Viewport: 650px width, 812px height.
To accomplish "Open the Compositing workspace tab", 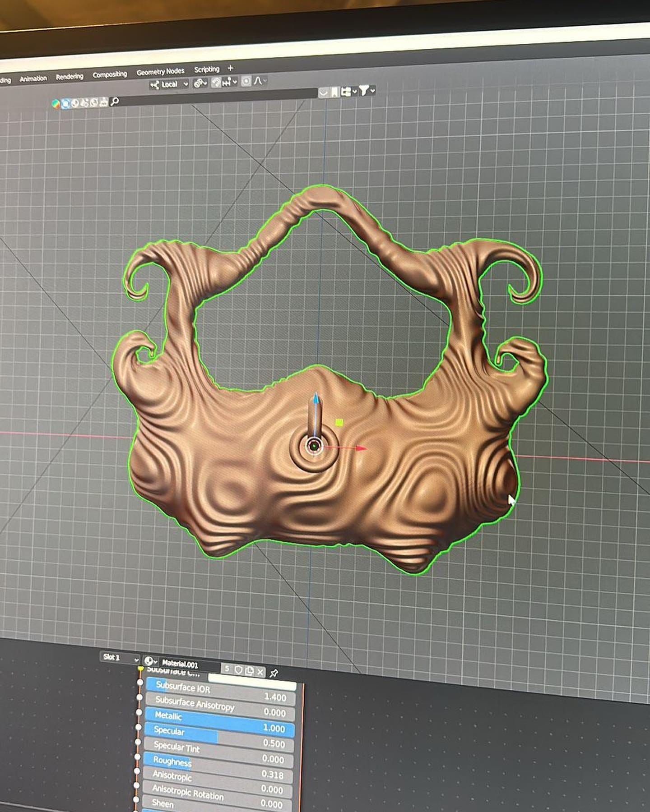I will pos(110,74).
